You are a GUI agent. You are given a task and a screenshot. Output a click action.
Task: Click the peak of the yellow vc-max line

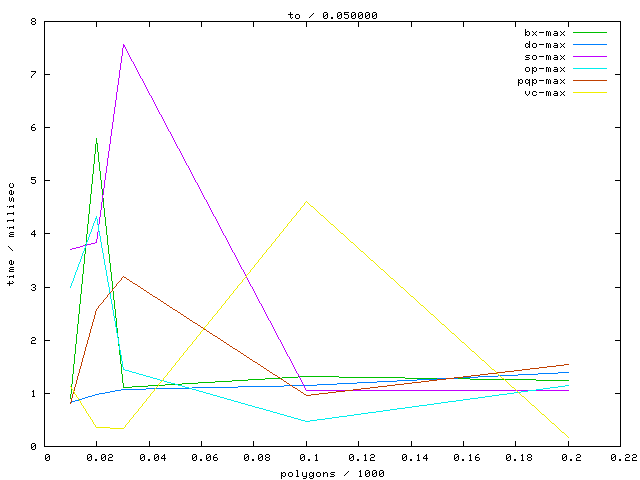click(306, 202)
